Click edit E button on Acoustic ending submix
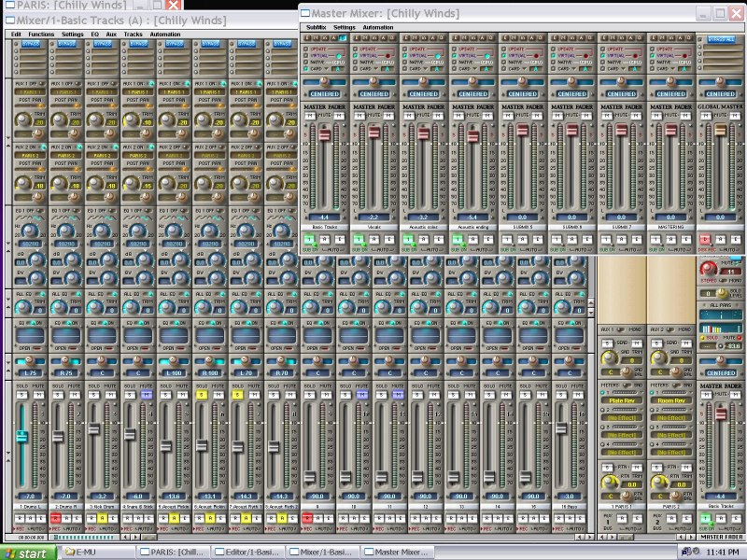 tap(488, 239)
